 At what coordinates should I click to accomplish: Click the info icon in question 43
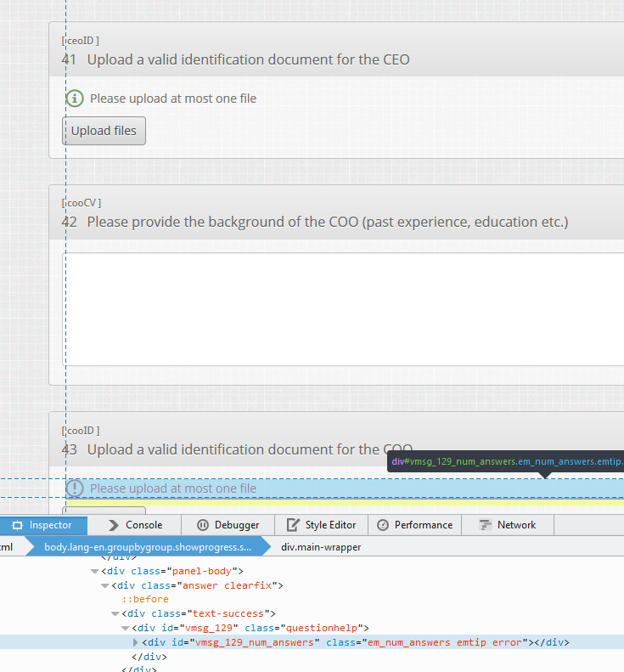(75, 488)
